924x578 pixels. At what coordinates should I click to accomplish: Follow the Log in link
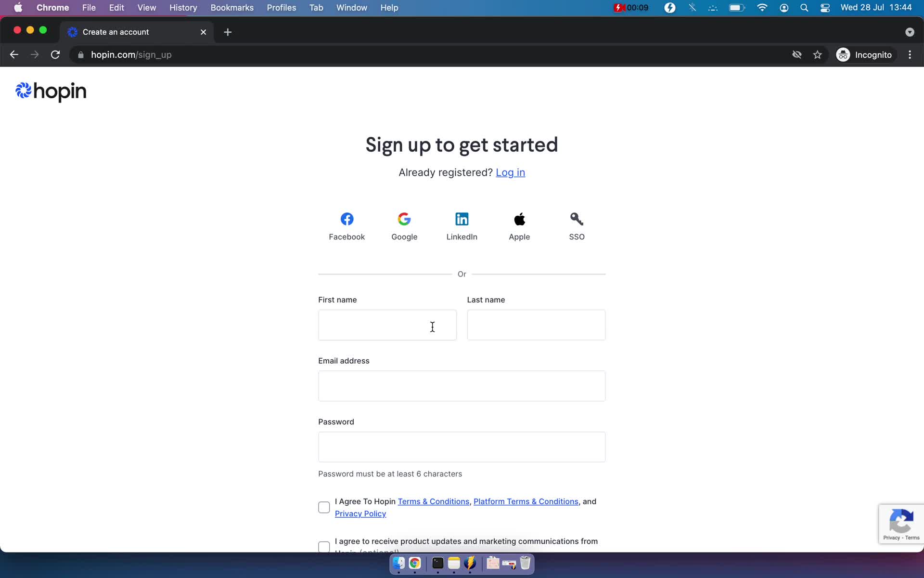coord(510,172)
